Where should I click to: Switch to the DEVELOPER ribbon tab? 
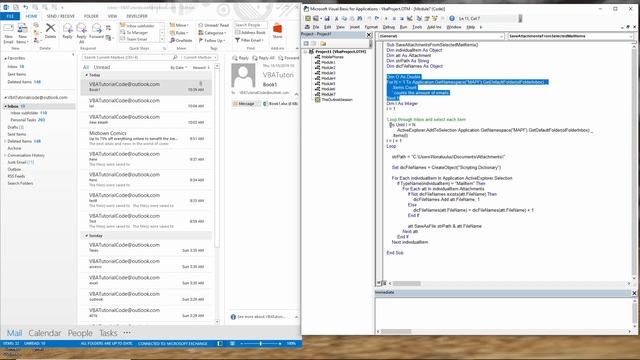(x=137, y=16)
